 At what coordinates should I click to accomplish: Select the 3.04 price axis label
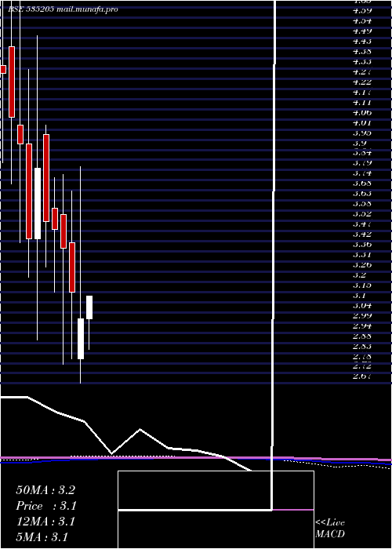coord(362,305)
